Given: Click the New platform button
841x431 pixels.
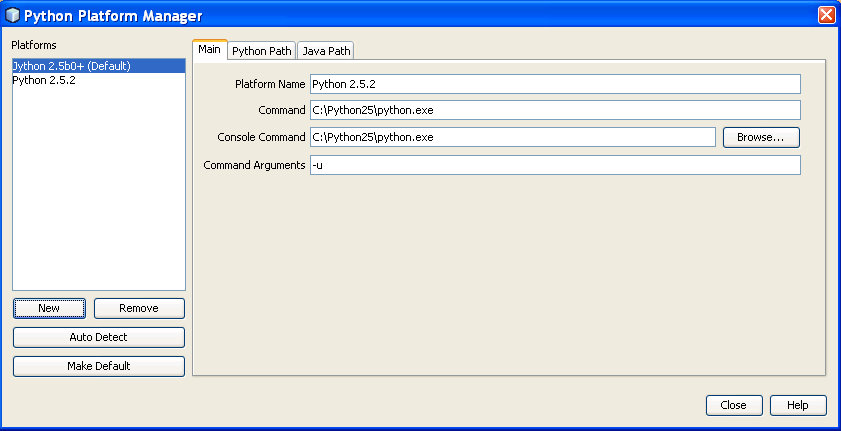Looking at the screenshot, I should (x=49, y=308).
